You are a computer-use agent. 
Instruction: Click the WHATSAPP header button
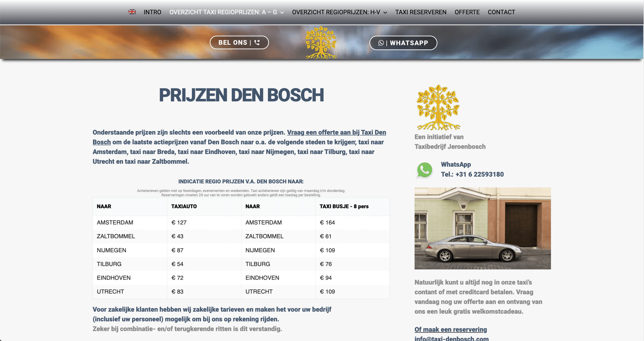coord(403,43)
